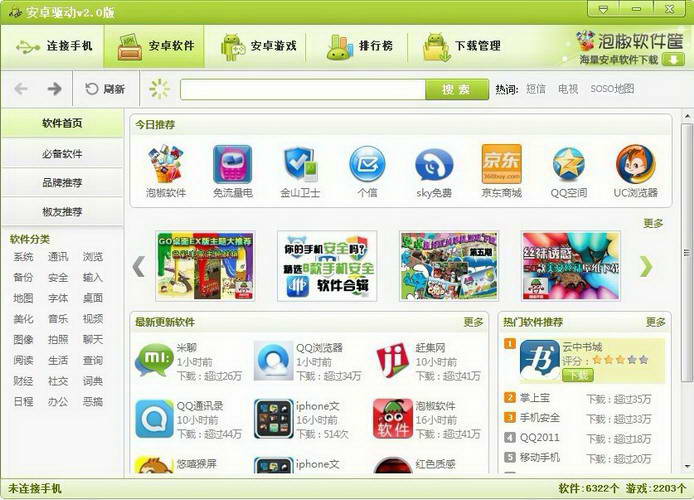This screenshot has height=500, width=694.
Task: Open the 下载管理 tab
Action: point(462,46)
